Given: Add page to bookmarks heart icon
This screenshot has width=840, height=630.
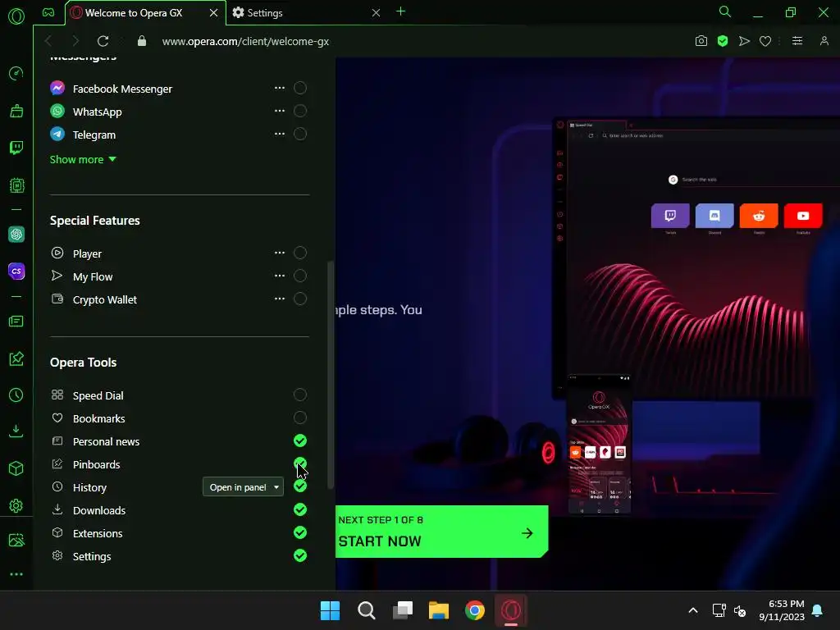Looking at the screenshot, I should click(765, 41).
